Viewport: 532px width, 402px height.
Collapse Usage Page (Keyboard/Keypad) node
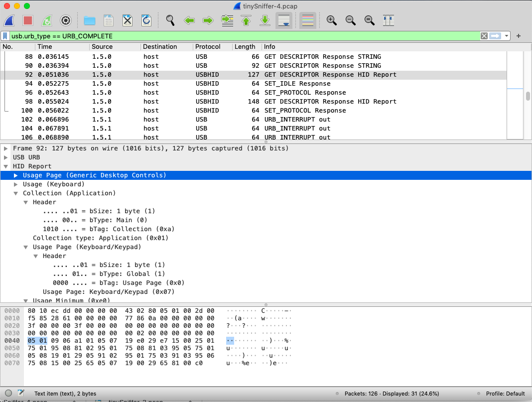[x=26, y=247]
